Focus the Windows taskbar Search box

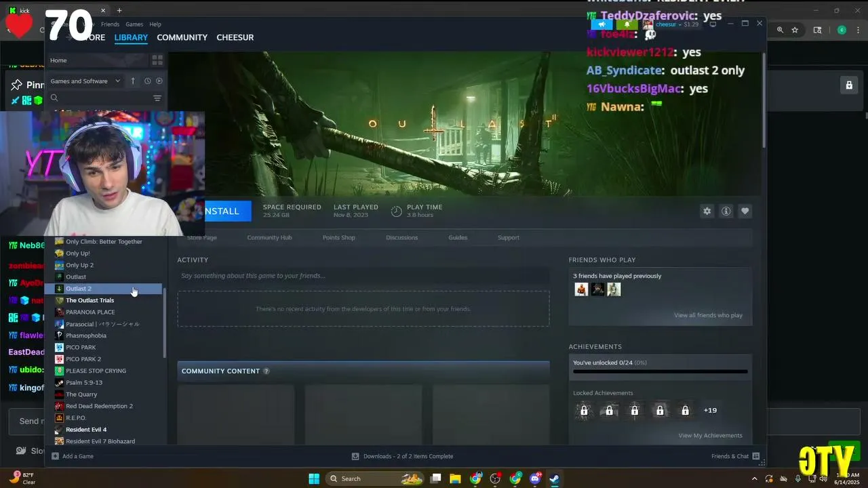pyautogui.click(x=374, y=479)
